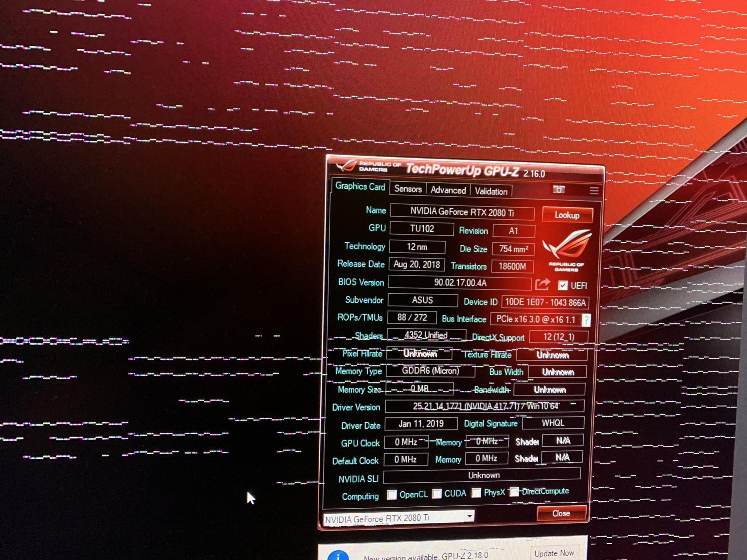This screenshot has height=560, width=747.
Task: Enable the CUDA checkbox
Action: (x=437, y=494)
